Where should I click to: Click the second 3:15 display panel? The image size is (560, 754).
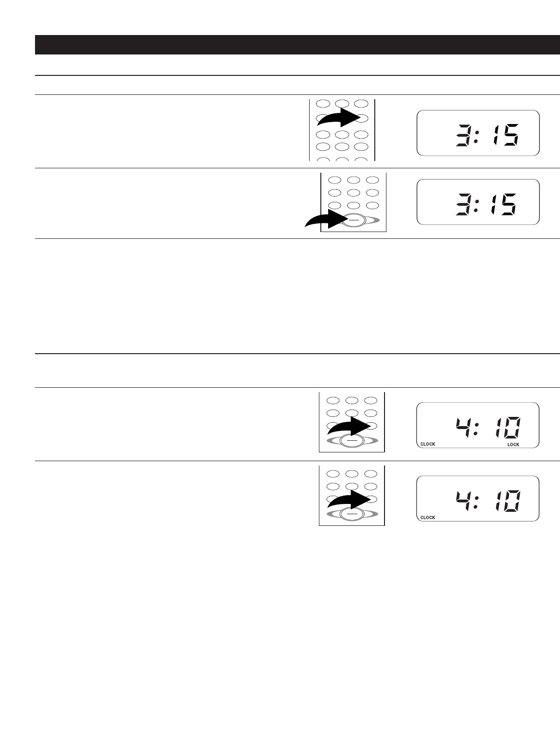[x=478, y=202]
